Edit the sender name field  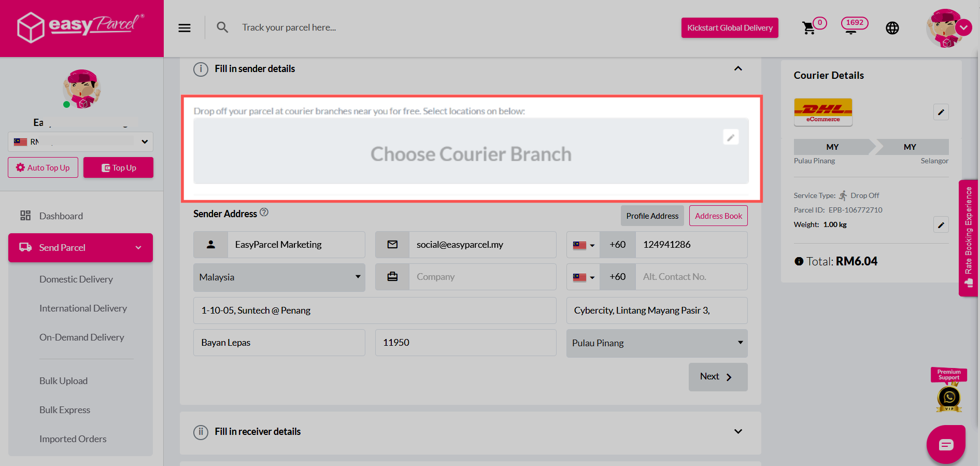(296, 245)
